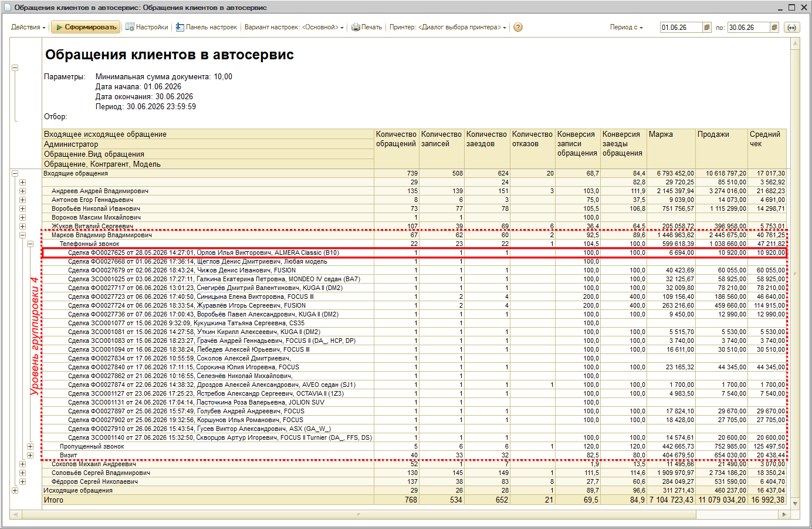This screenshot has width=812, height=529.
Task: Collapse the report header parameters group
Action: (15, 68)
